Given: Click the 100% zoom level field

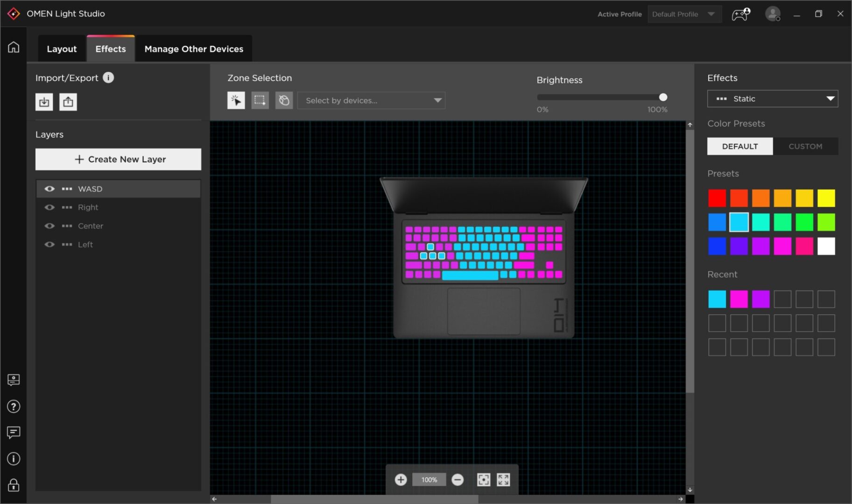Looking at the screenshot, I should pos(429,480).
